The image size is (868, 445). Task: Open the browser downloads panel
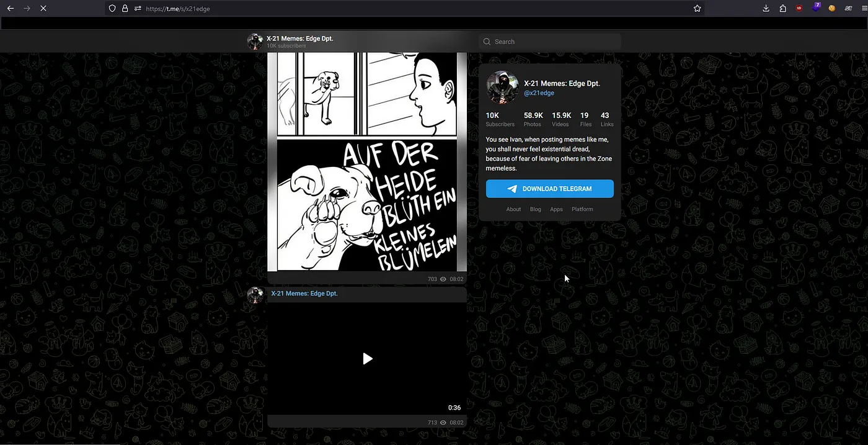pyautogui.click(x=766, y=9)
